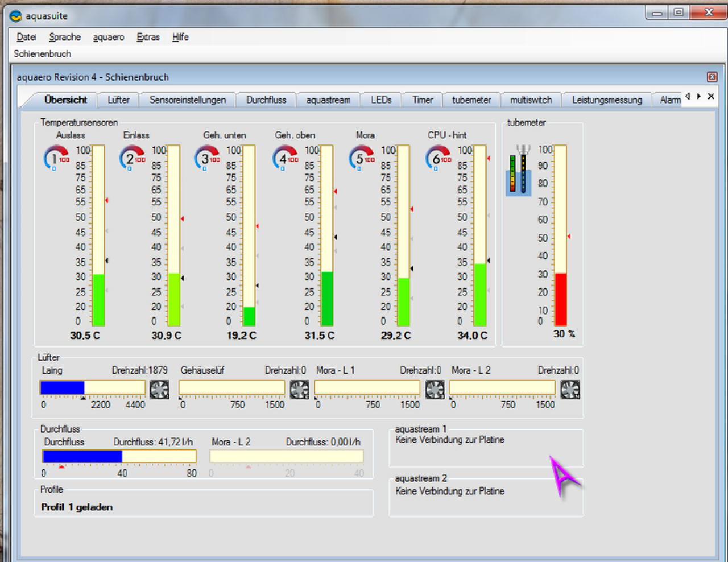Image resolution: width=728 pixels, height=562 pixels.
Task: Click the sensor 6 CPU-hint gauge icon
Action: [x=438, y=158]
